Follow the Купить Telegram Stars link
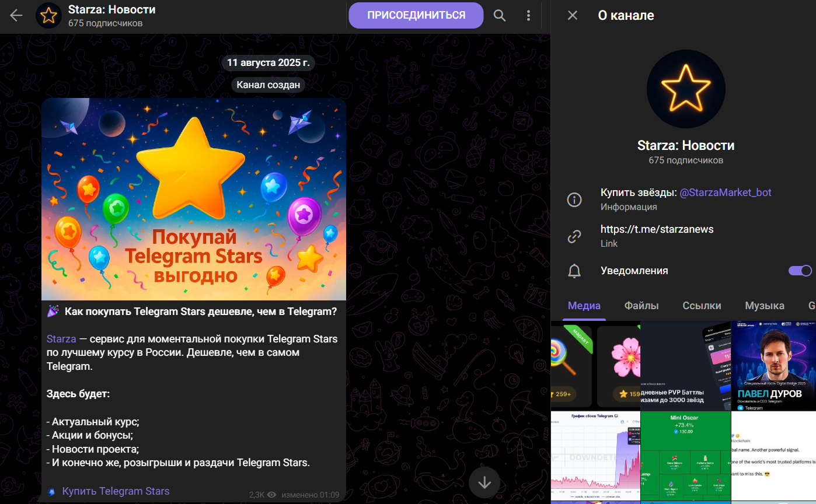 point(116,491)
